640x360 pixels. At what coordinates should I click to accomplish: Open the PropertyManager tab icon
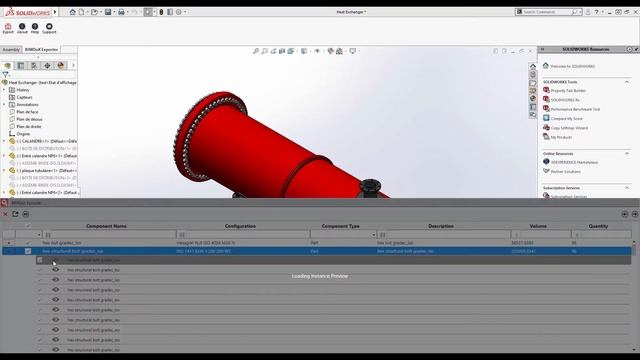click(21, 65)
